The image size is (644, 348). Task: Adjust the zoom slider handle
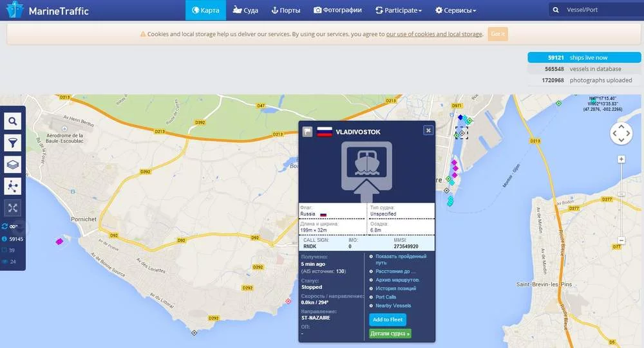pos(621,194)
